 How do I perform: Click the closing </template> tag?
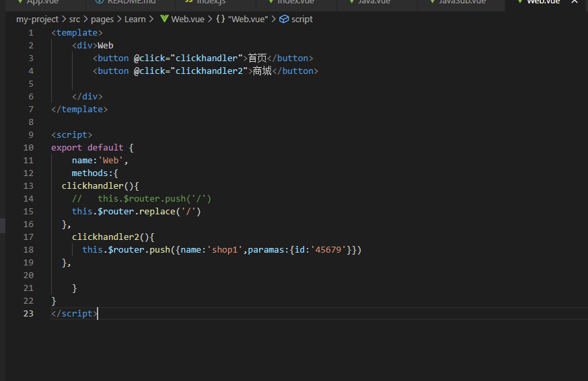(x=79, y=110)
